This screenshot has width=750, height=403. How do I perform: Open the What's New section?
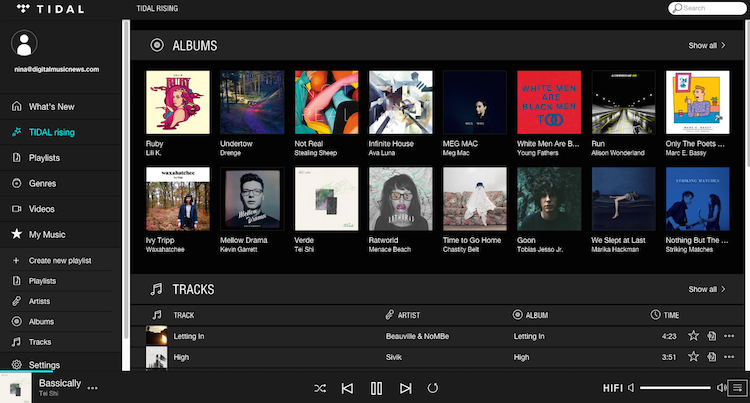coord(51,106)
